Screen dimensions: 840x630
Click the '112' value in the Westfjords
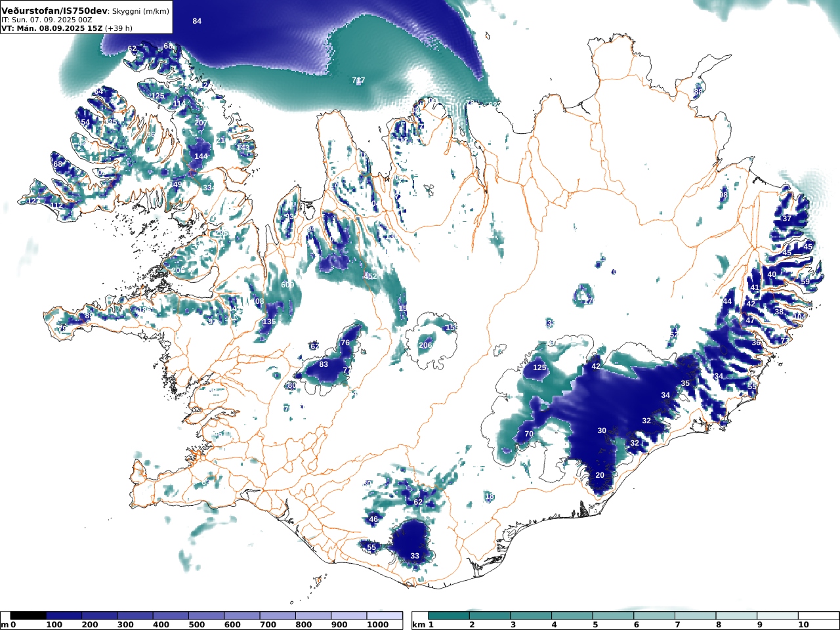pos(57,206)
